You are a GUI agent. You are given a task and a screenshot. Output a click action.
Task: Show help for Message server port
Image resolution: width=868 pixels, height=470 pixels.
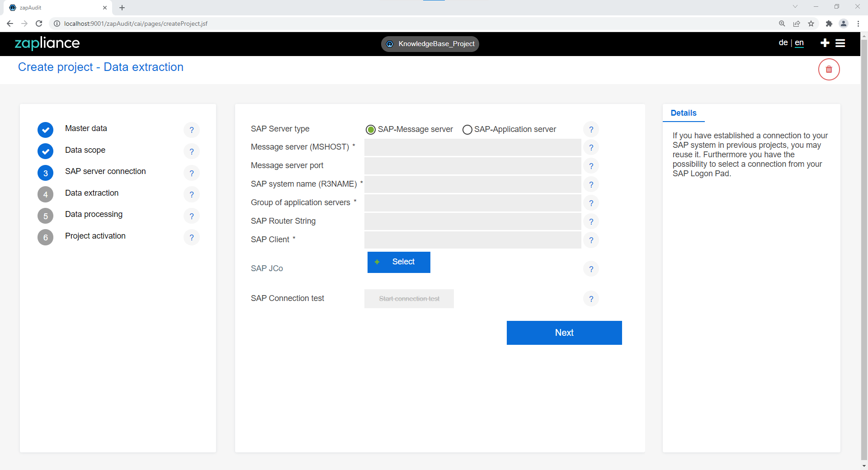tap(591, 166)
